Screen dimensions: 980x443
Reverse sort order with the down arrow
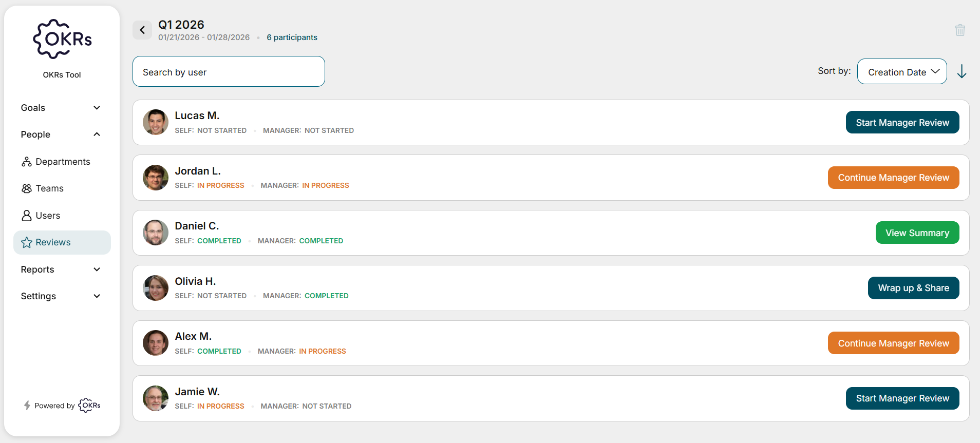(x=962, y=71)
